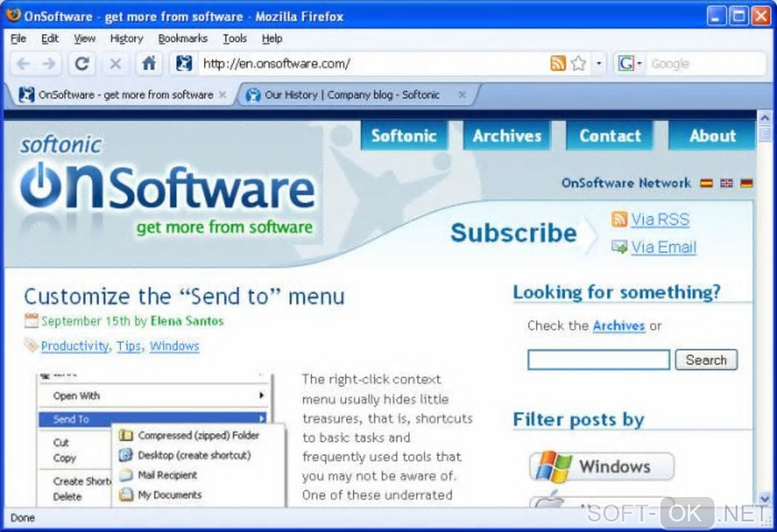
Task: Click the OnSoftware Network label
Action: [x=626, y=183]
